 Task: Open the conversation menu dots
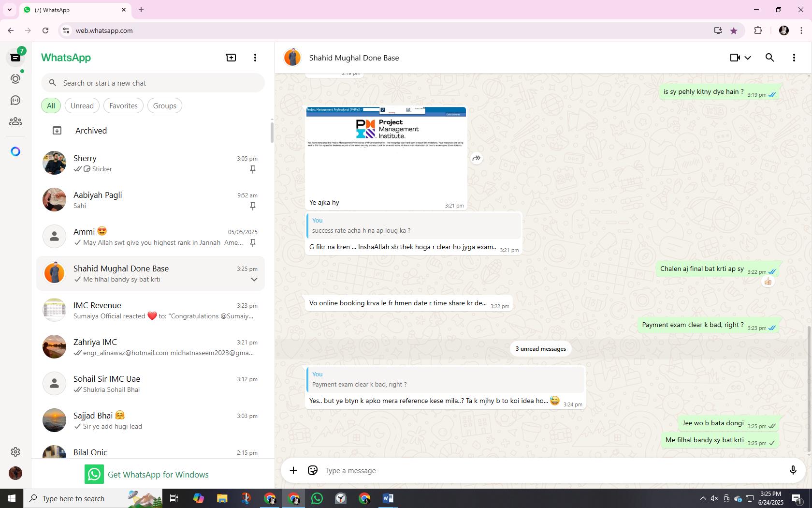point(794,58)
